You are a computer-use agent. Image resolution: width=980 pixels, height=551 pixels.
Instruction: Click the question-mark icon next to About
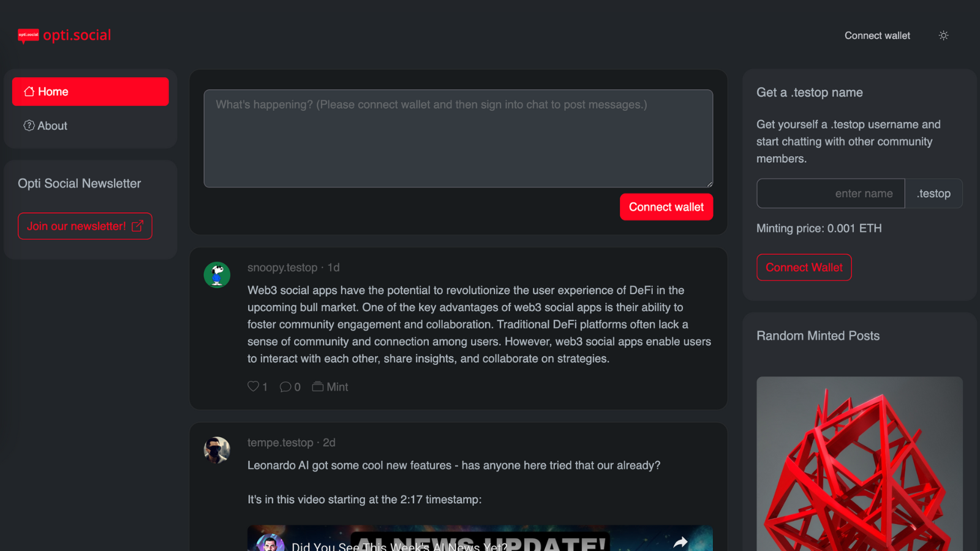[29, 126]
